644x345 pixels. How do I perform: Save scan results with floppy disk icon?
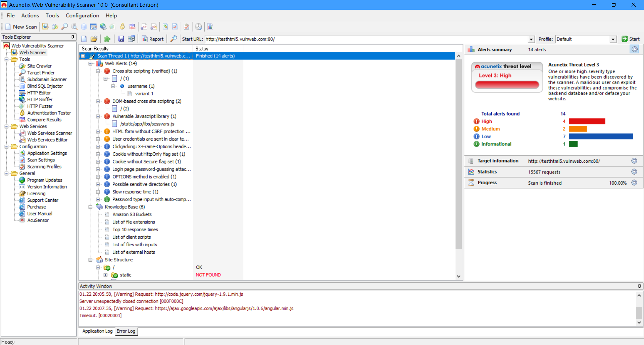[x=121, y=39]
